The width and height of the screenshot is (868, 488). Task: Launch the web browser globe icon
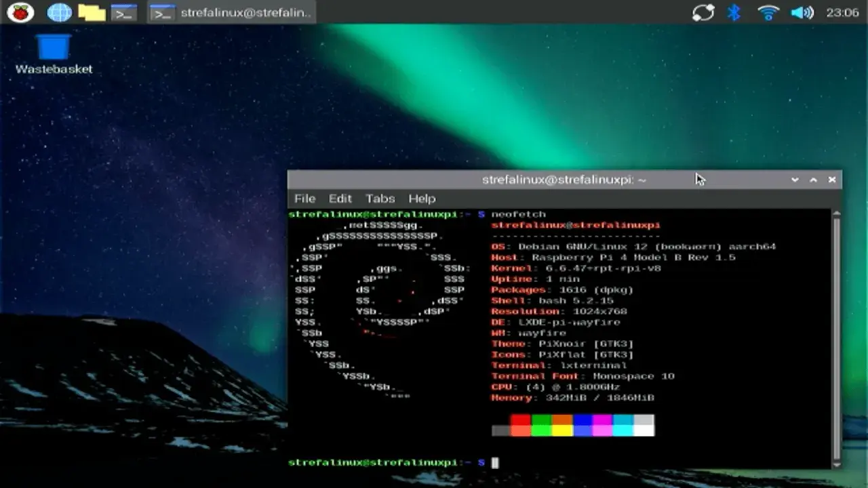click(59, 12)
